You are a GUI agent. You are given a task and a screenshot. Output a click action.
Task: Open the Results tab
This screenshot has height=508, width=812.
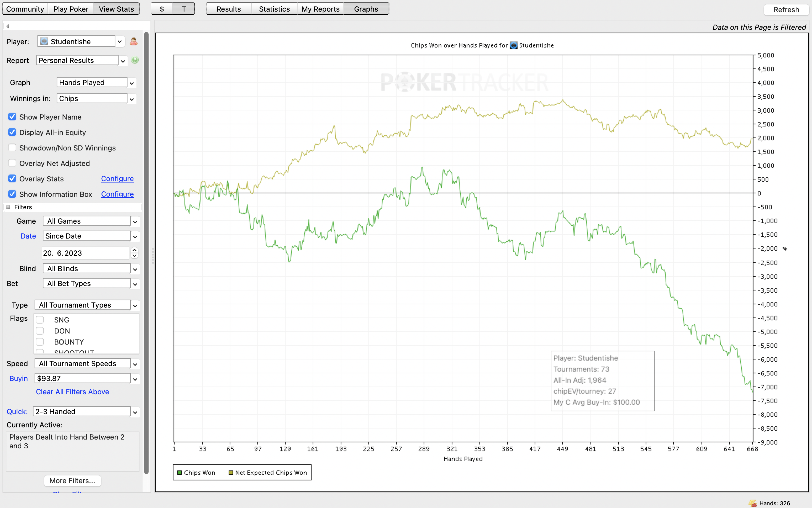click(x=228, y=9)
